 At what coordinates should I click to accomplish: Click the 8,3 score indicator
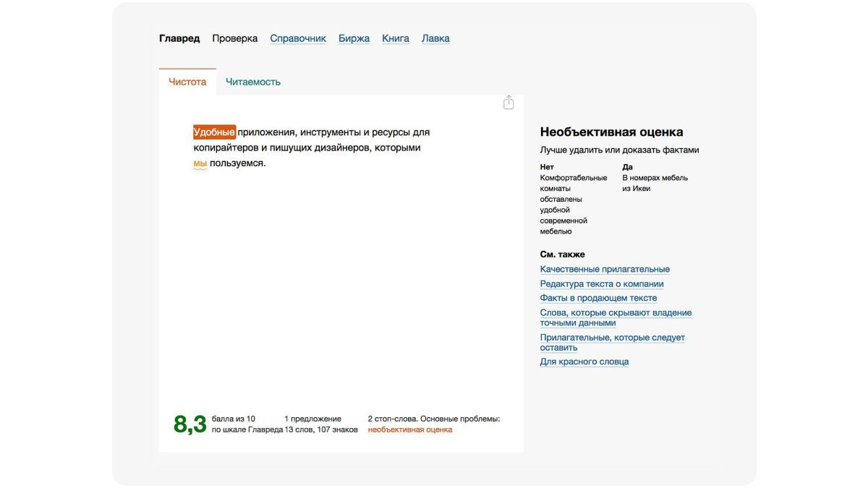tap(189, 423)
